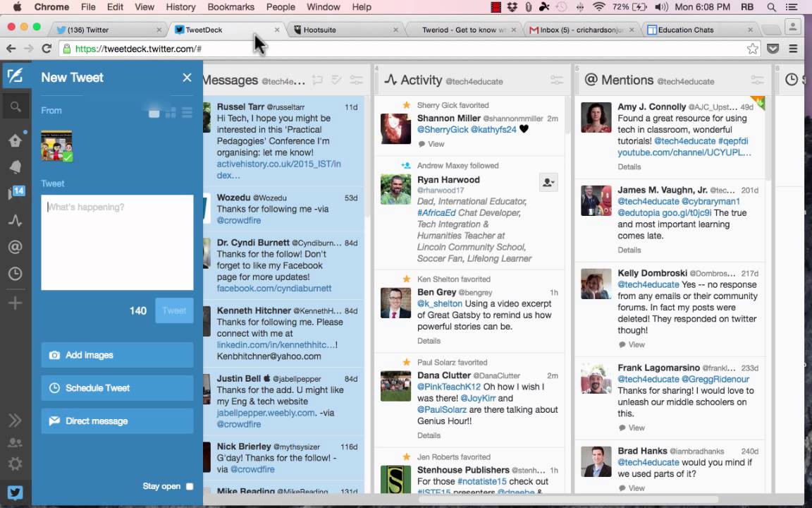Screen dimensions: 812x508
Task: Open facebook.com/cyndiaburnett link
Action: (x=274, y=288)
